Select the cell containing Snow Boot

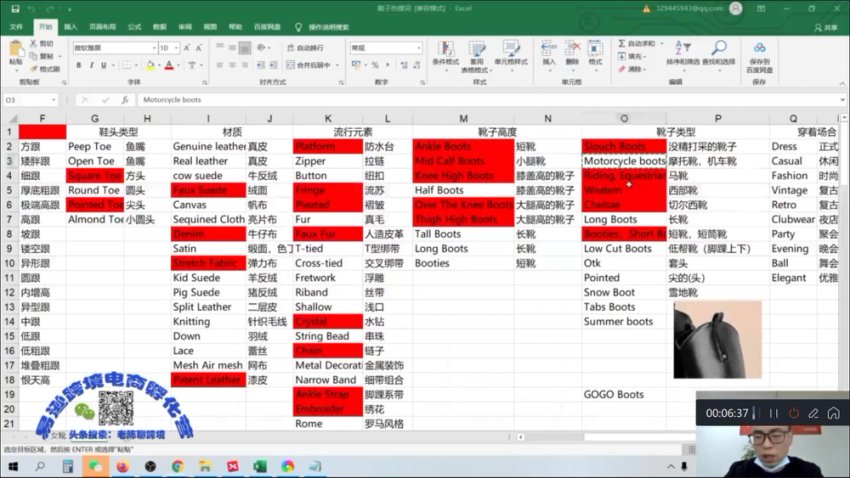[x=623, y=293]
